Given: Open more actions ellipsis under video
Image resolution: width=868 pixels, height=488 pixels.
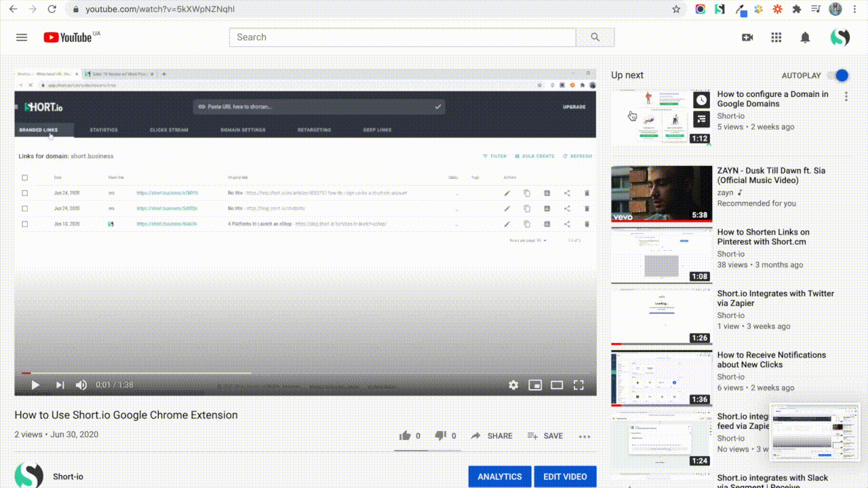Looking at the screenshot, I should point(585,436).
